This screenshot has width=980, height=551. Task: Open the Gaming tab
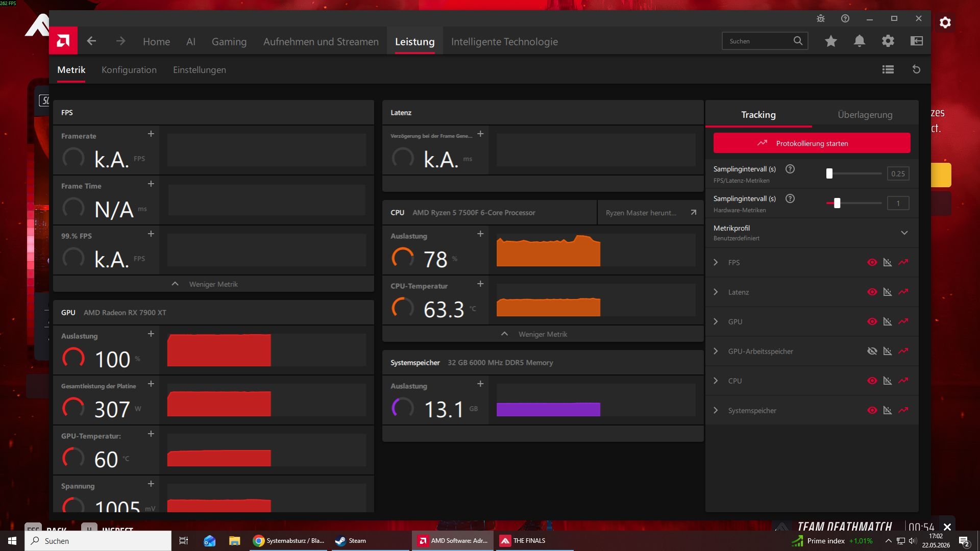coord(229,42)
